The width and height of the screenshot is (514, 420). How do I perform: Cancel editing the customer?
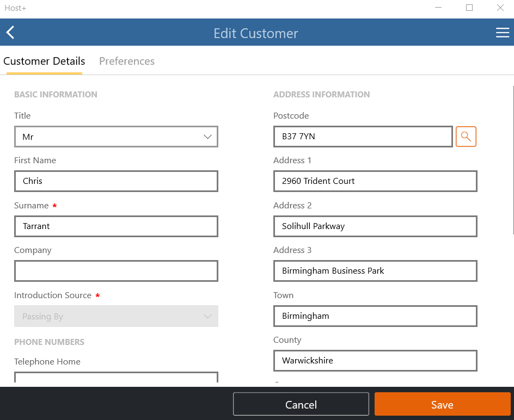tap(301, 404)
